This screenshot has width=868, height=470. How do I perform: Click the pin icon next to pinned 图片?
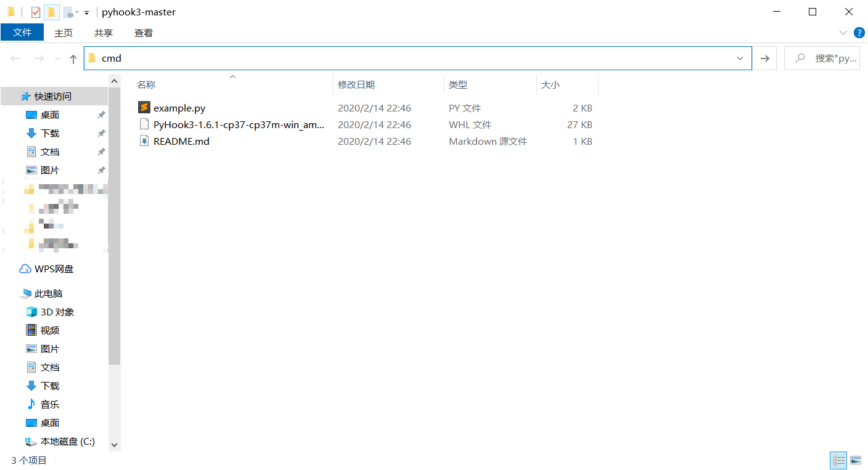(x=102, y=171)
